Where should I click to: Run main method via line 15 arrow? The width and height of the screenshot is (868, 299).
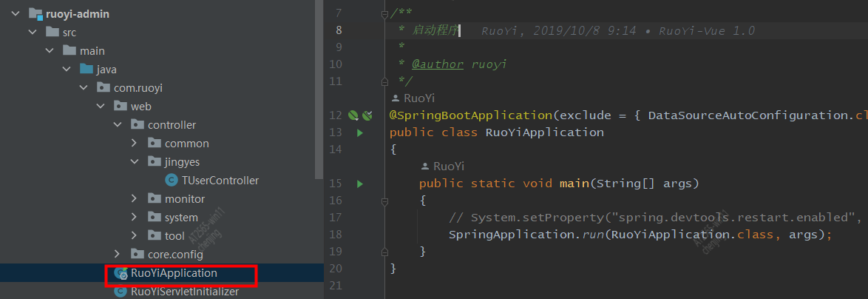[x=360, y=184]
